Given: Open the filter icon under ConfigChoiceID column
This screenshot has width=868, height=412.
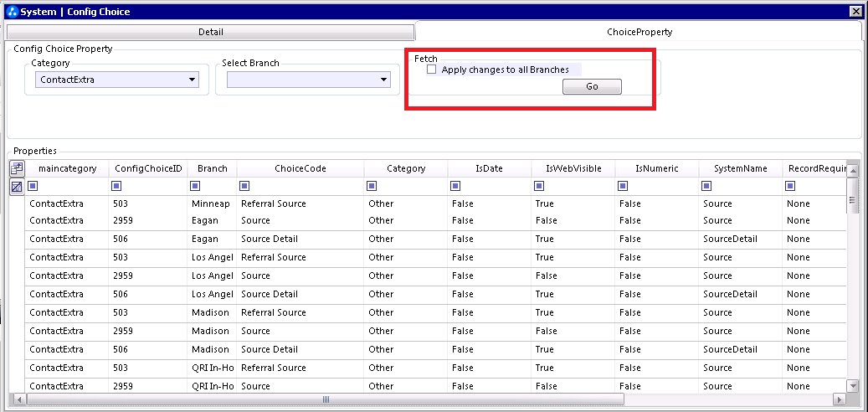Looking at the screenshot, I should click(117, 186).
